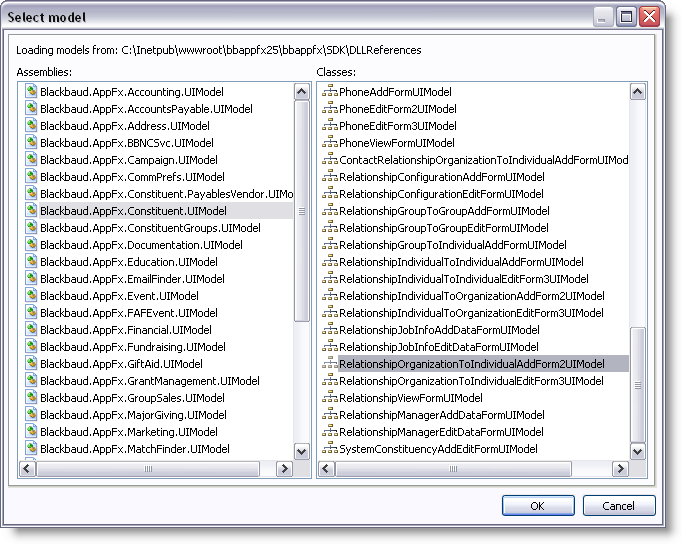This screenshot has width=682, height=544.
Task: Select Blackbaud.AppFx.MatchFinder.UIModel assembly
Action: tap(135, 448)
